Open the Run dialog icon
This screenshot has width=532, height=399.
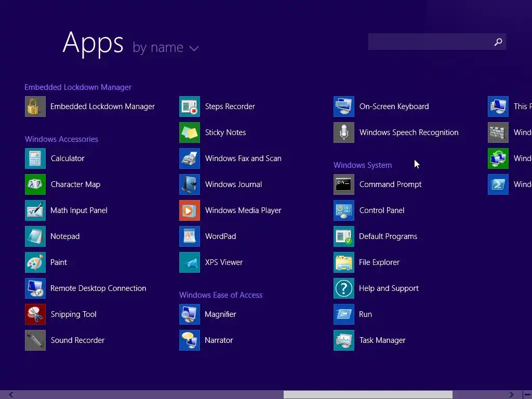click(x=344, y=314)
